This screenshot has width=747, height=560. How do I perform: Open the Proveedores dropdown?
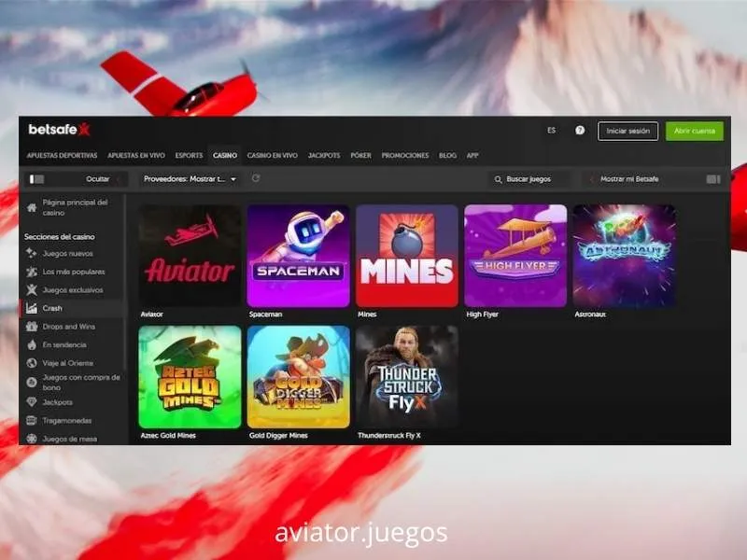(x=190, y=179)
